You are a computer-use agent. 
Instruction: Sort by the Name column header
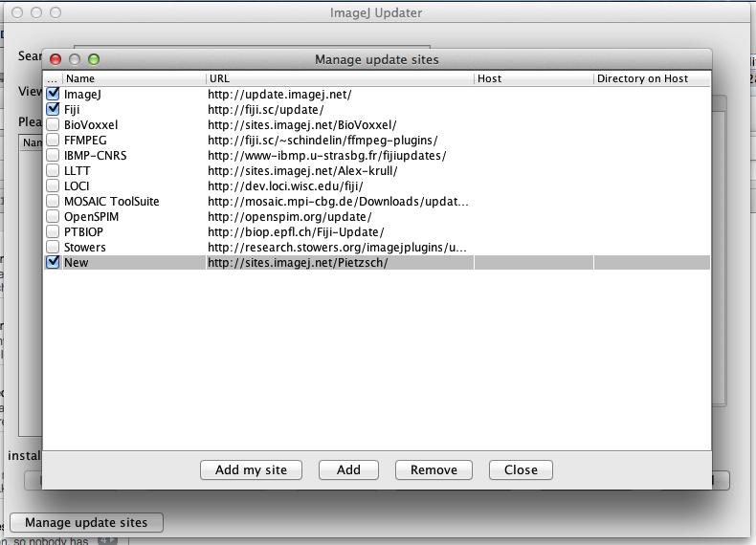pos(134,78)
